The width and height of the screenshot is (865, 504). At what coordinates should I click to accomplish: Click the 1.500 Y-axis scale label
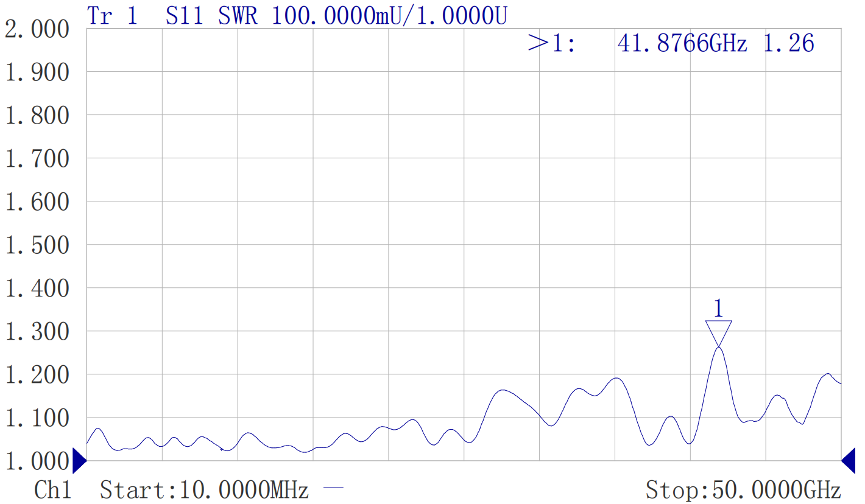pos(38,245)
